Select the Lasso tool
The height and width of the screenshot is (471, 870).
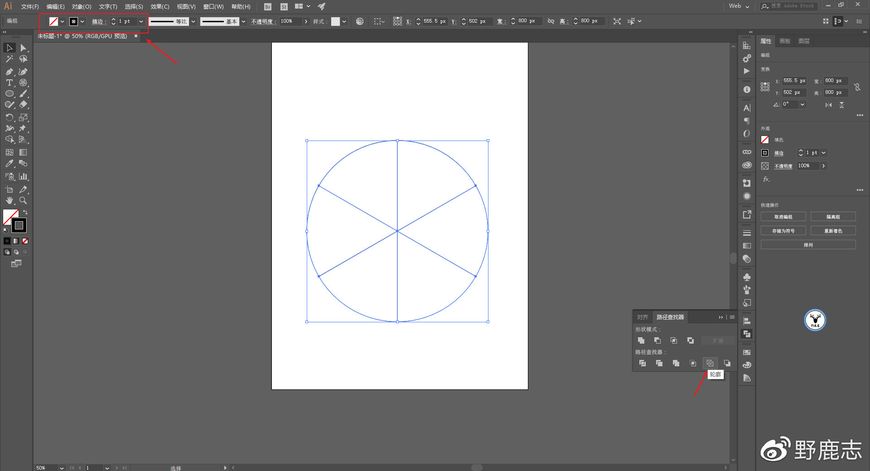tap(23, 59)
